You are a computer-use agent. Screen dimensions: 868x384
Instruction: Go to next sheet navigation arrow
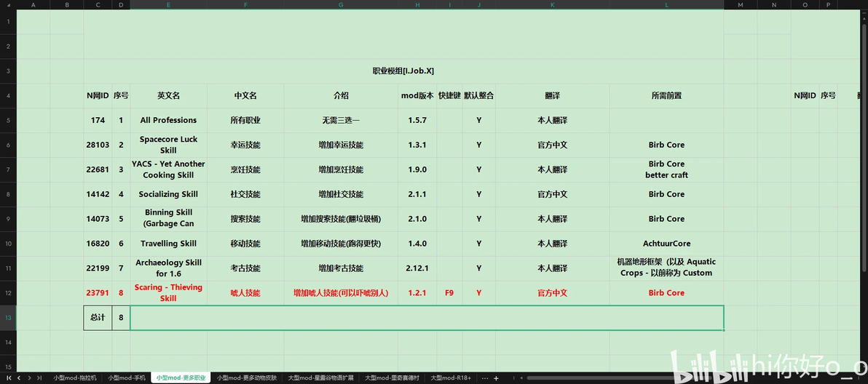[x=29, y=378]
